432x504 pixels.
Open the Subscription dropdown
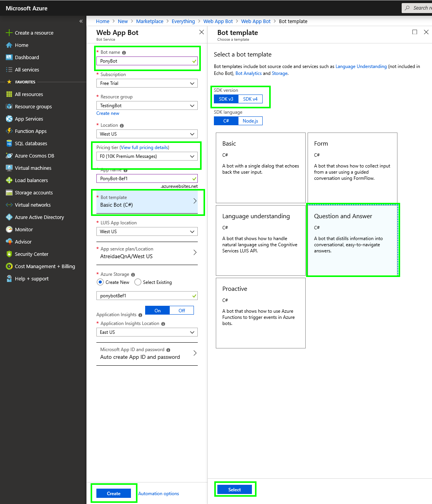147,83
